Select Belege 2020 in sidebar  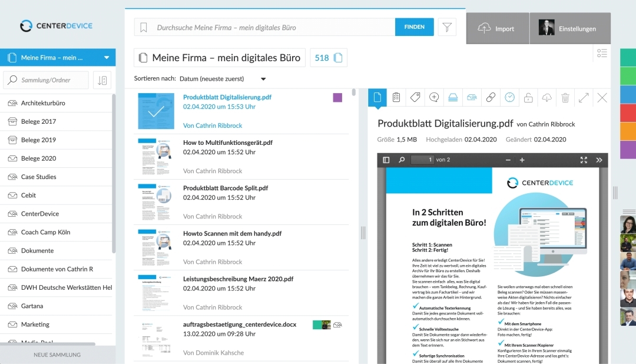(56, 158)
